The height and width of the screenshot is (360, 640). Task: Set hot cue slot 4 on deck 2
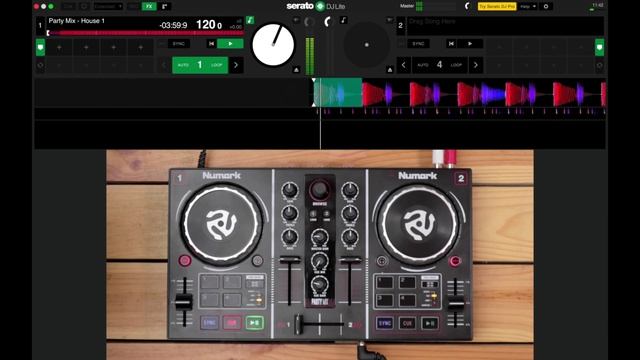580,48
